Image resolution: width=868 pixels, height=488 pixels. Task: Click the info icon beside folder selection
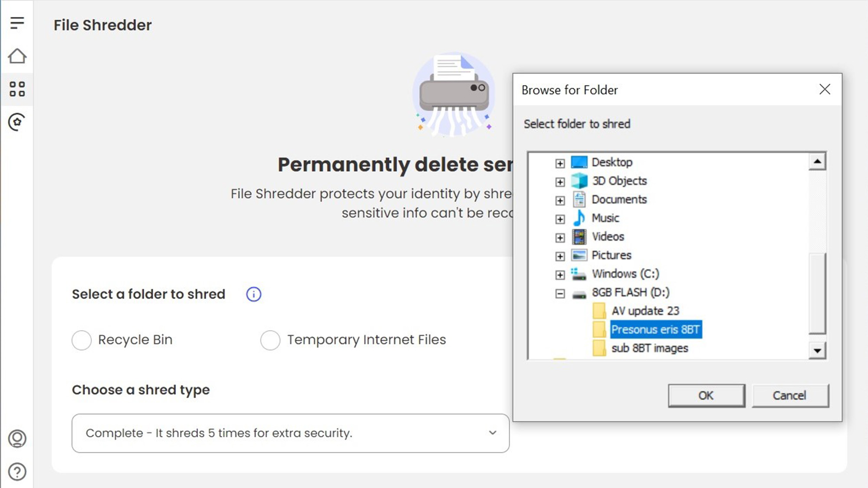coord(253,295)
